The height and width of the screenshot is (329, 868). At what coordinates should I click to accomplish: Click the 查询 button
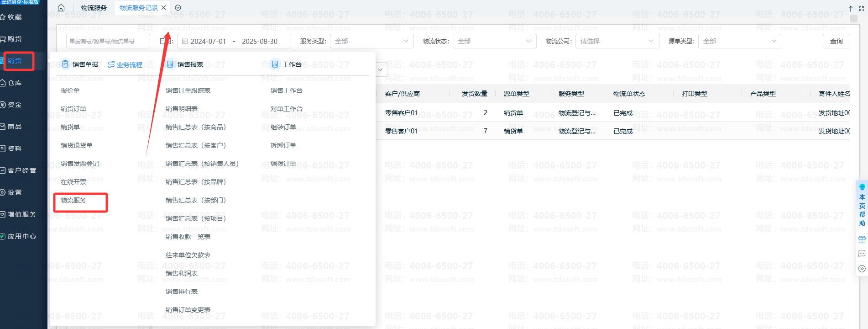(836, 41)
